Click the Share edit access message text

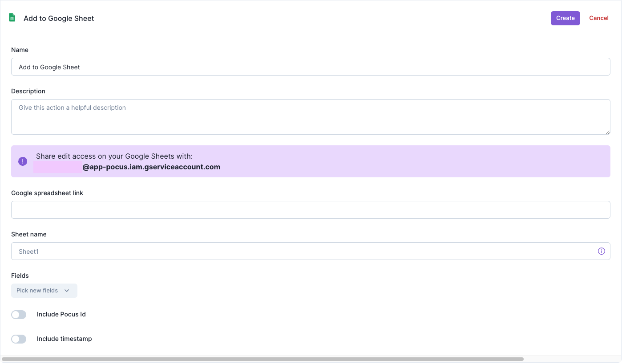click(x=114, y=156)
